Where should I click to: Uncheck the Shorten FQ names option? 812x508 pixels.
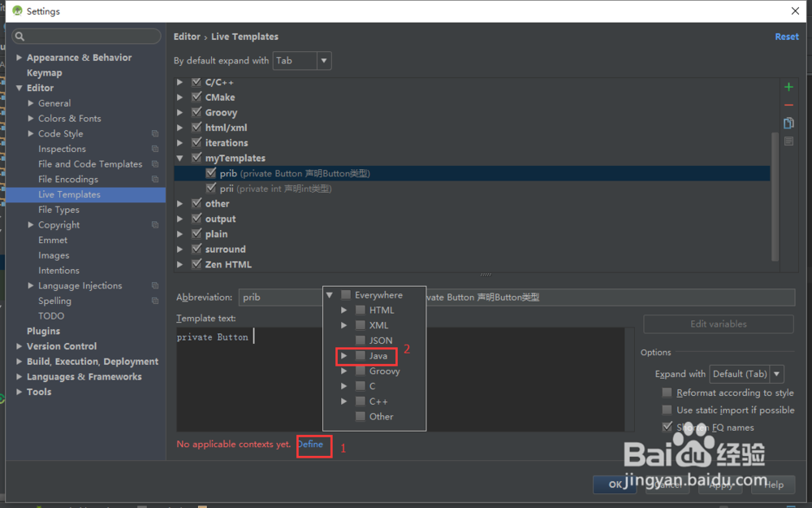667,427
